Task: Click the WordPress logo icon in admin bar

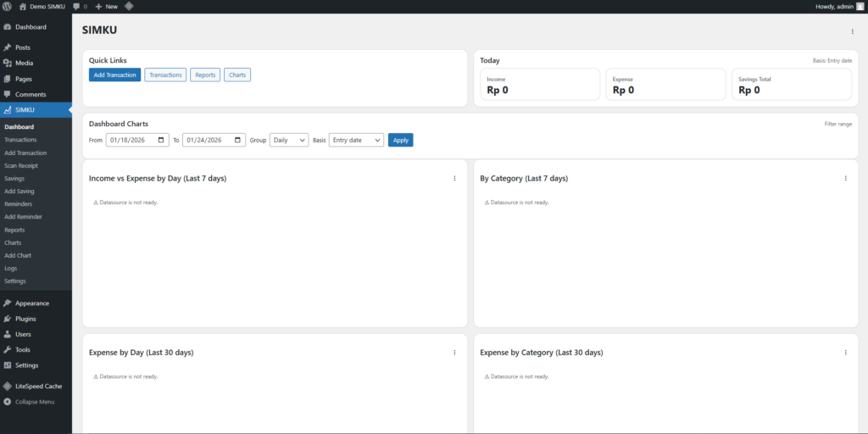Action: click(7, 6)
